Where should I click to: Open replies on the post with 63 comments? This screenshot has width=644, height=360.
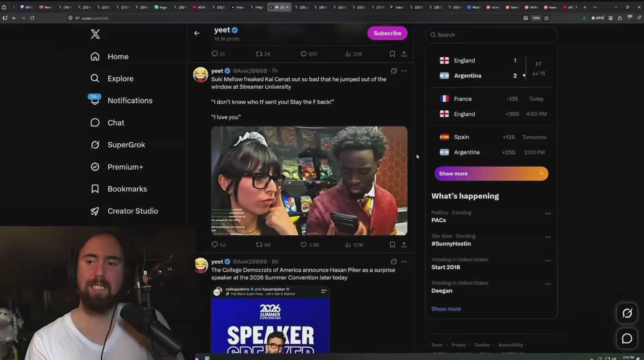[x=218, y=245]
